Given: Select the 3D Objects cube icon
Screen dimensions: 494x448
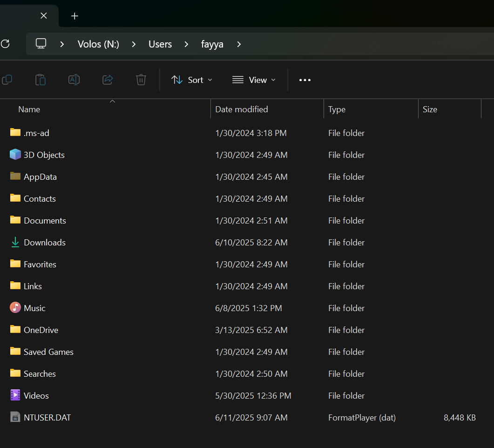Looking at the screenshot, I should click(x=15, y=154).
